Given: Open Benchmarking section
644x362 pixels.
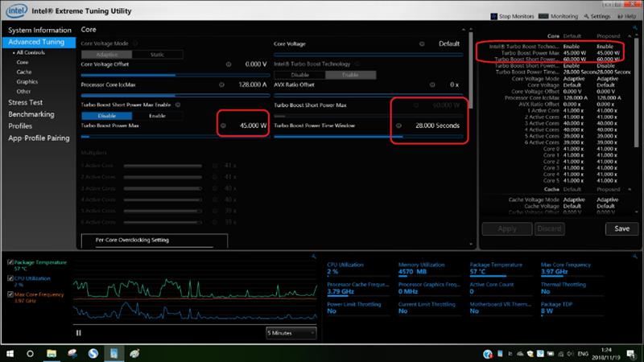Looking at the screenshot, I should [x=31, y=114].
